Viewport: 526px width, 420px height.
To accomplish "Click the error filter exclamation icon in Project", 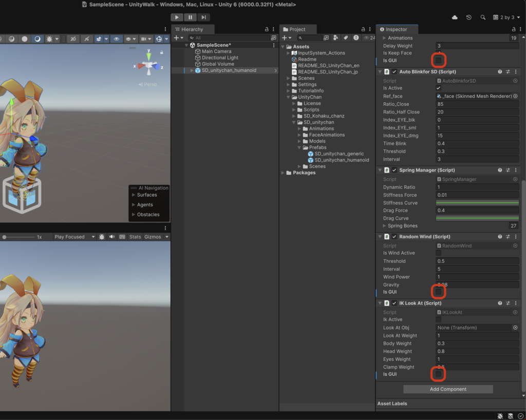I will pos(356,38).
